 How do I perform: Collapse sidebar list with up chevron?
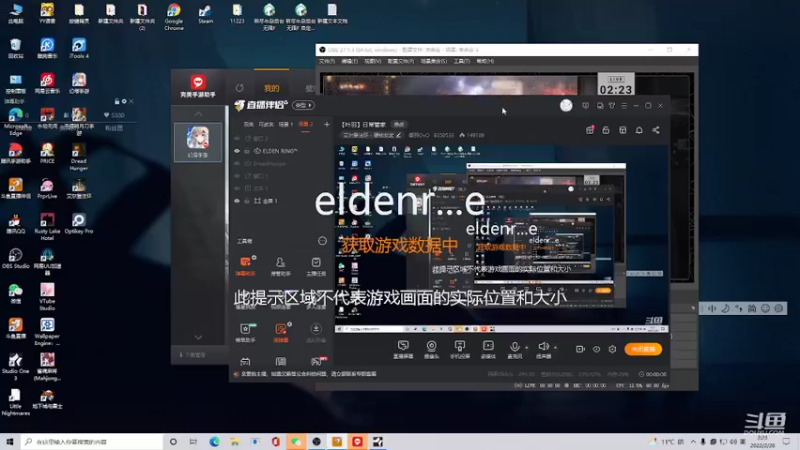click(198, 113)
